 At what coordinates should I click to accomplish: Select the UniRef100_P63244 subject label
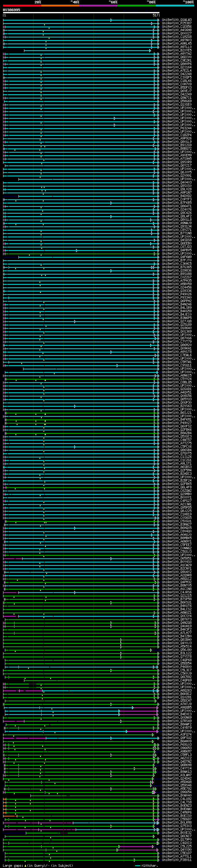point(176,128)
